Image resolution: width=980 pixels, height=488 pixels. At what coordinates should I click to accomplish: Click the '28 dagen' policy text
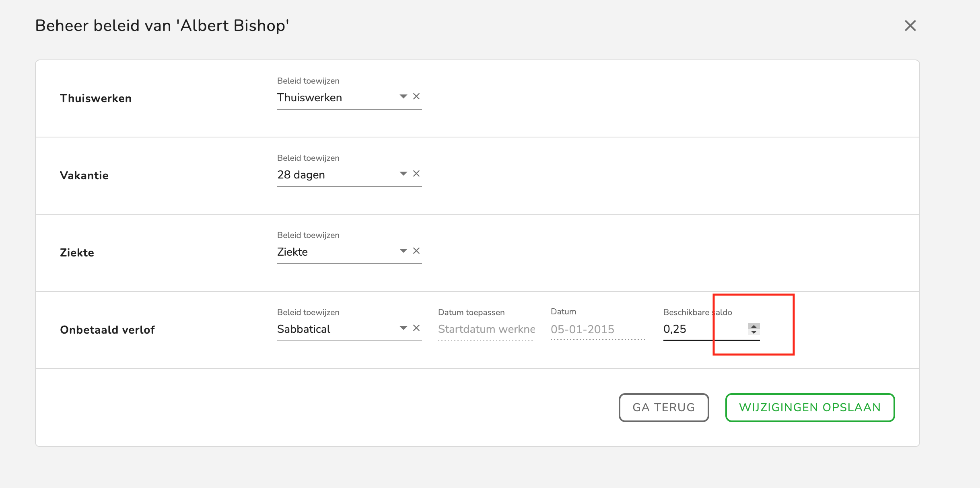coord(301,175)
